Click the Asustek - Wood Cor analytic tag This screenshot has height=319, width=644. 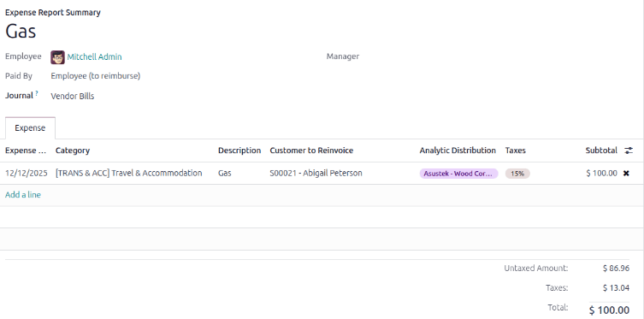tap(458, 174)
